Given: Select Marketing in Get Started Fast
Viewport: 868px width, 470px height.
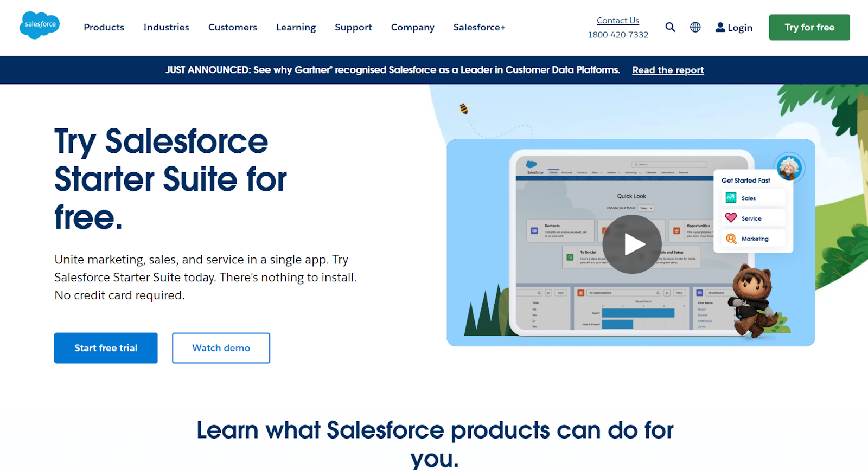Looking at the screenshot, I should pyautogui.click(x=754, y=239).
